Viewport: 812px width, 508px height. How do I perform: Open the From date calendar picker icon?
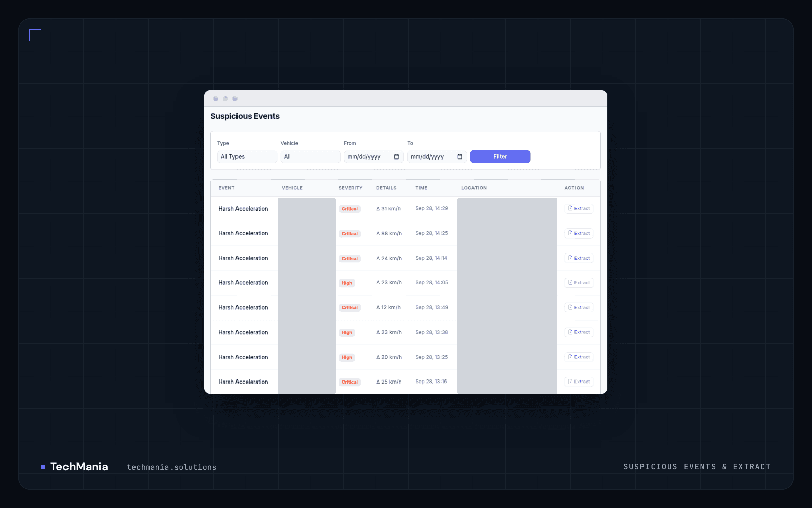tap(396, 157)
